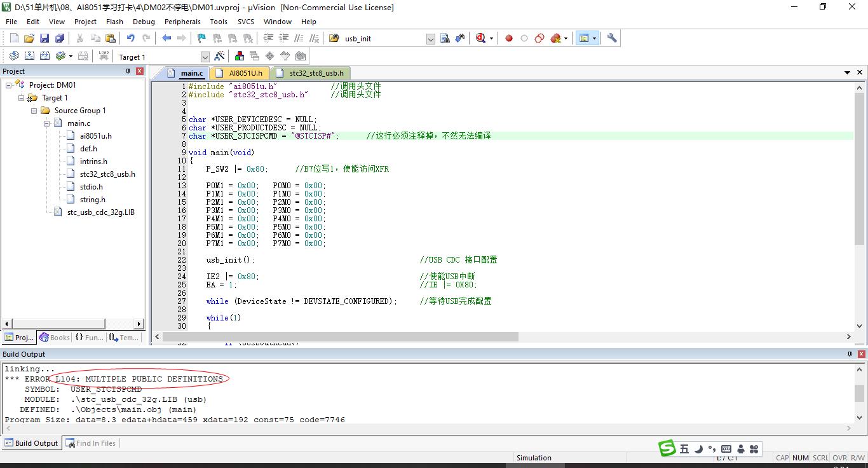Toggle the Project window layout button
868x468 pixels.
point(583,38)
